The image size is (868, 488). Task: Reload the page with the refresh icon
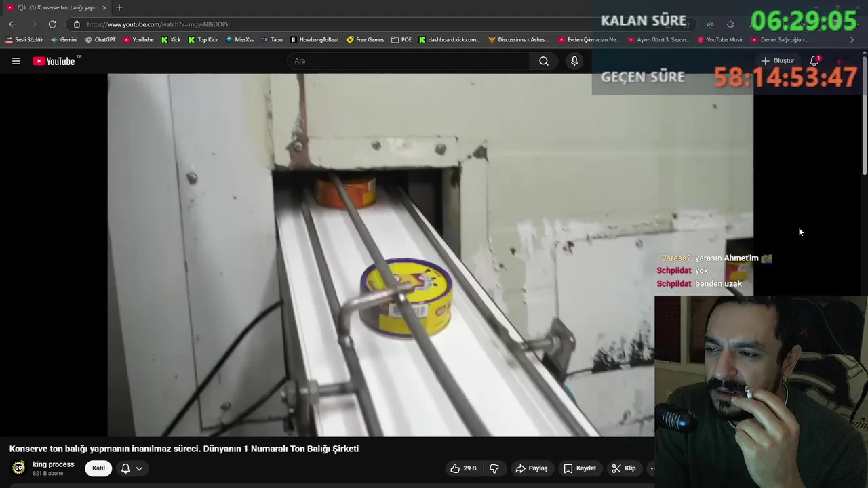coord(52,24)
